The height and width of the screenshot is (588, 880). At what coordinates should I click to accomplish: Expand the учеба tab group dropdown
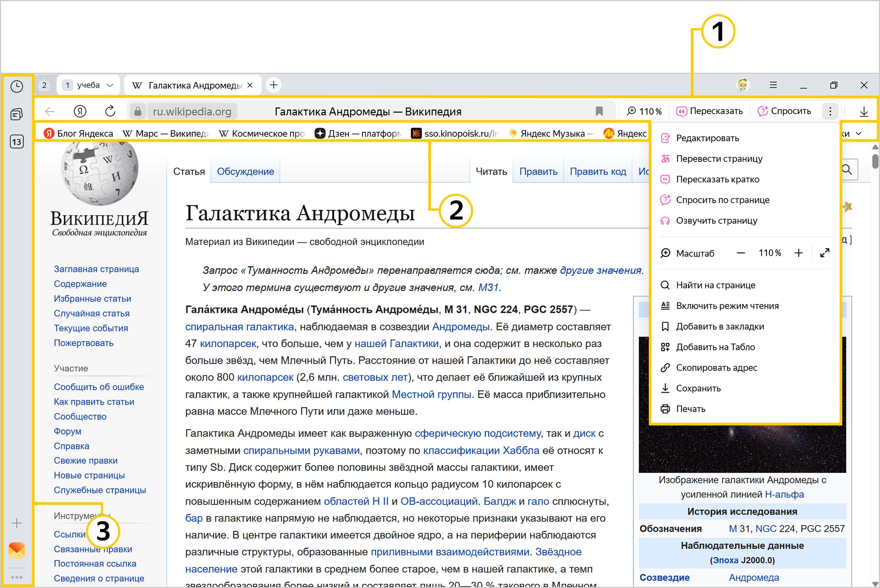(110, 86)
